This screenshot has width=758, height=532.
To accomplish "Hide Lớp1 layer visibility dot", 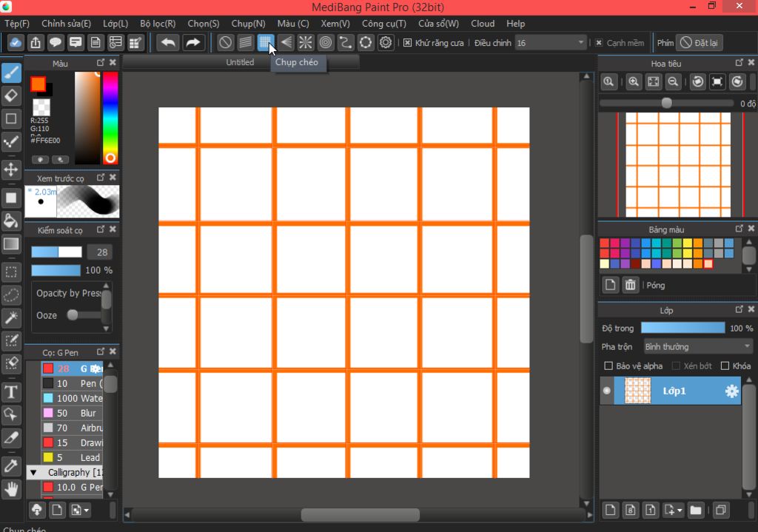I will click(x=607, y=391).
